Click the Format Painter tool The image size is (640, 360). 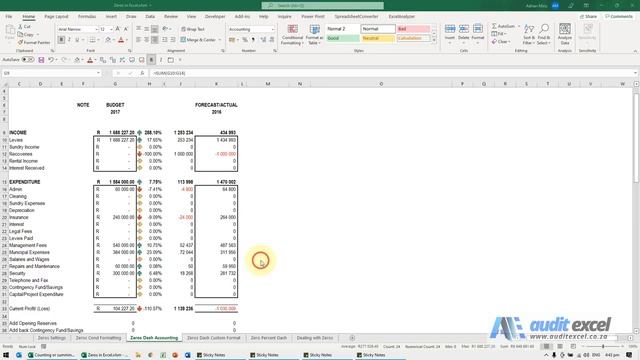(x=34, y=42)
